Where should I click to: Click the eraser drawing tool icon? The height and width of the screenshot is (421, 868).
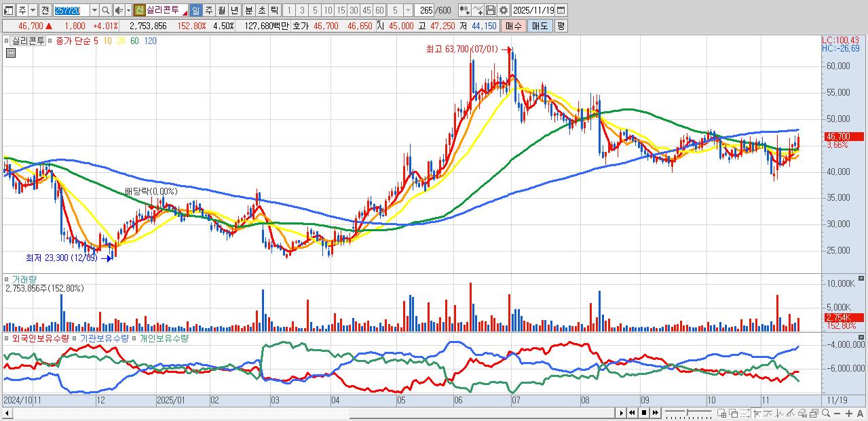(x=802, y=414)
